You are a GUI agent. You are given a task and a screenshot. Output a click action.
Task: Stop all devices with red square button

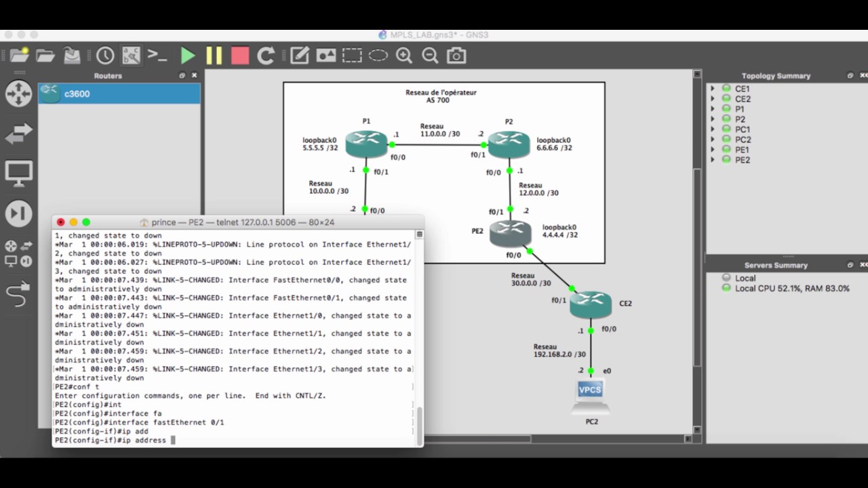(x=240, y=56)
